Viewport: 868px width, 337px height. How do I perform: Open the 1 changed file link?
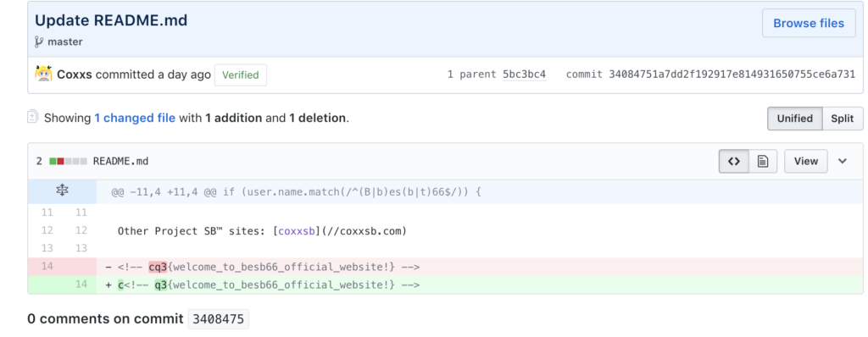point(135,118)
